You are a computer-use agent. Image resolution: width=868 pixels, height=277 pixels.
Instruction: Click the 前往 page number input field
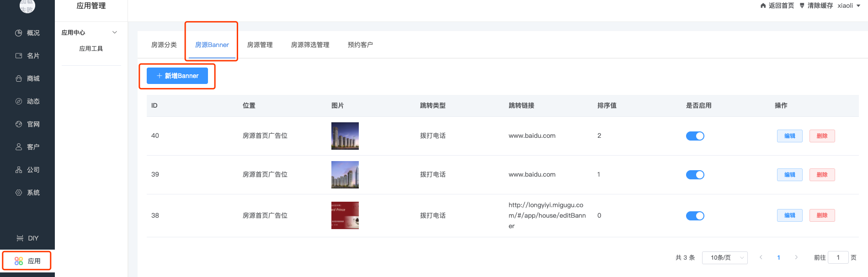coord(838,257)
